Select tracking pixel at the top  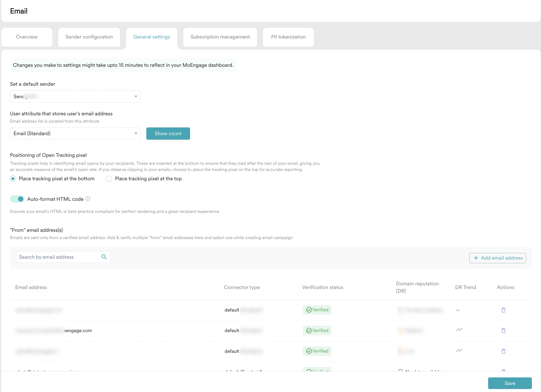(109, 179)
